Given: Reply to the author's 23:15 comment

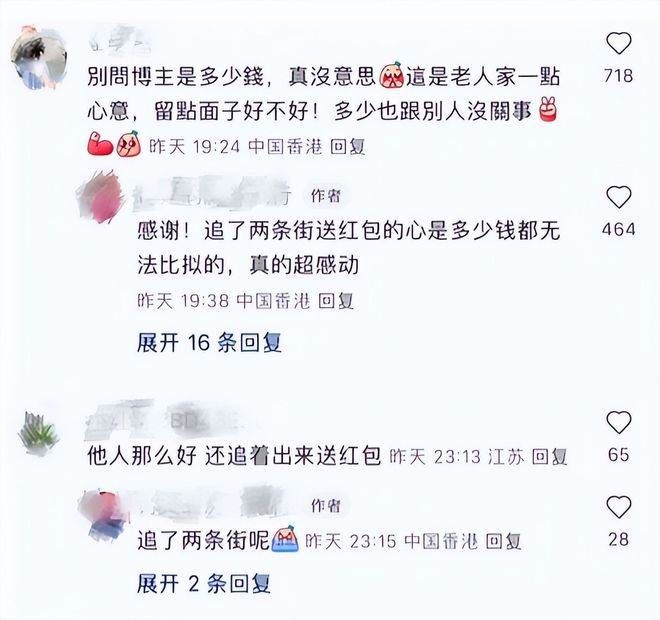Looking at the screenshot, I should pyautogui.click(x=504, y=541).
